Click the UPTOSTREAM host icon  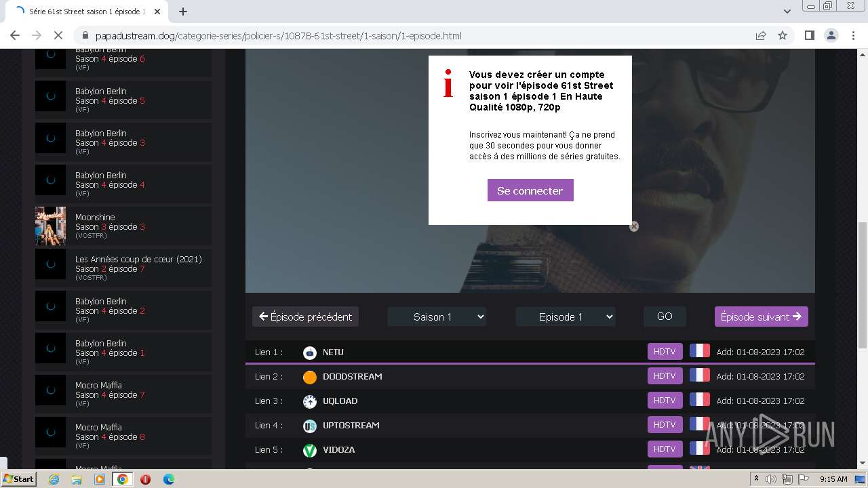coord(309,426)
